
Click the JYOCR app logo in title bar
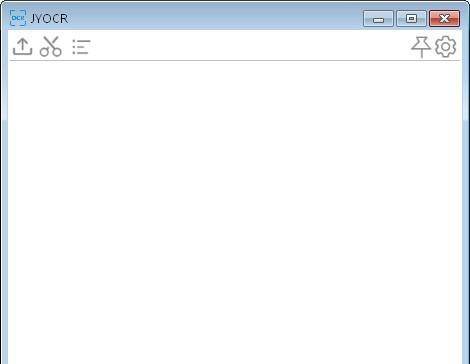[18, 18]
